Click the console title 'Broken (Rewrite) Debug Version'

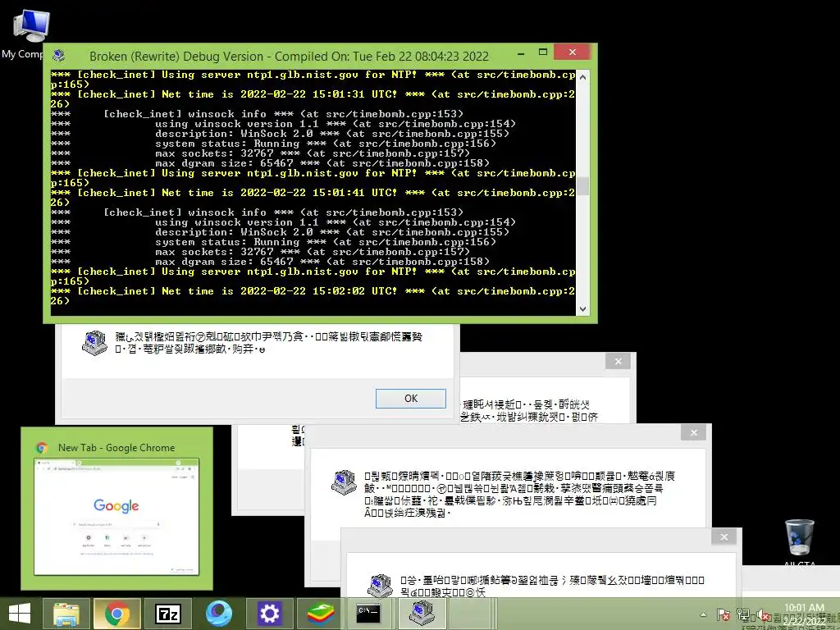click(x=176, y=57)
